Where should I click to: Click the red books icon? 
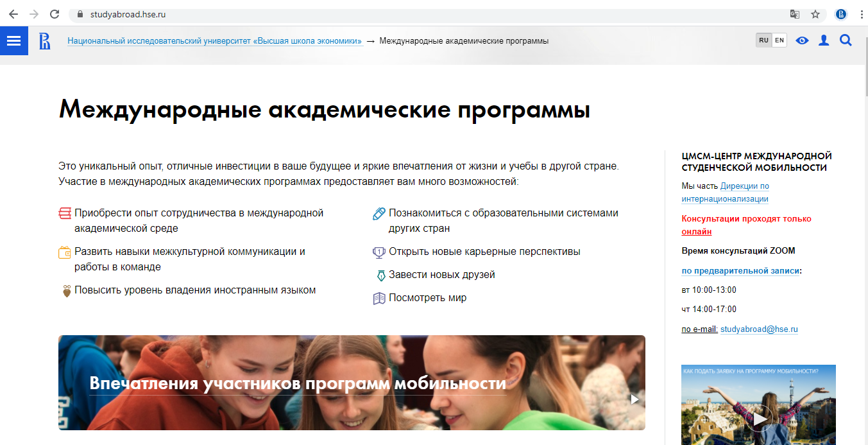pyautogui.click(x=64, y=213)
